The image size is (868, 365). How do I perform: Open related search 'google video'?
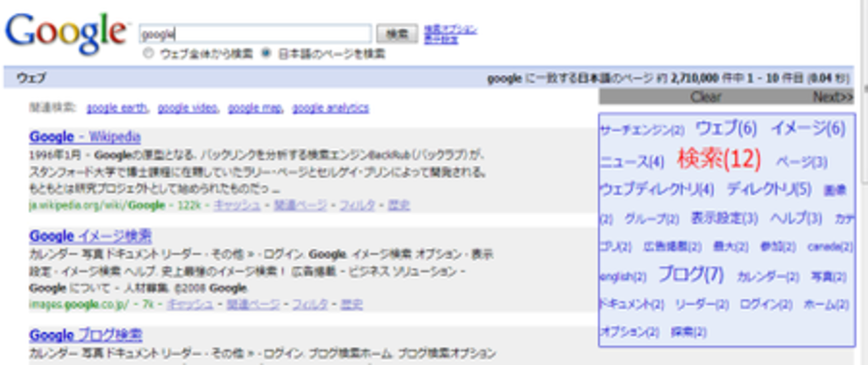188,108
